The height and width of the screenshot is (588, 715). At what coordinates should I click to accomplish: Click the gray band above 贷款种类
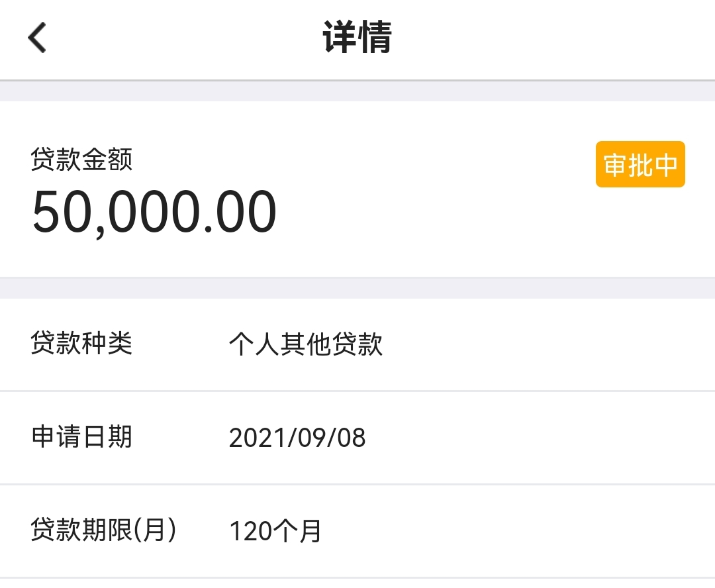coord(358,288)
